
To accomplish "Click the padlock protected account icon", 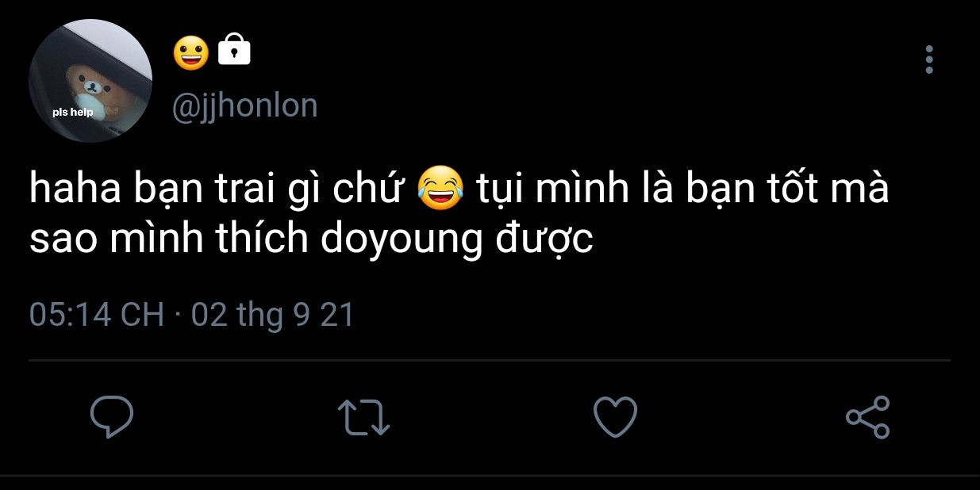I will (x=233, y=51).
